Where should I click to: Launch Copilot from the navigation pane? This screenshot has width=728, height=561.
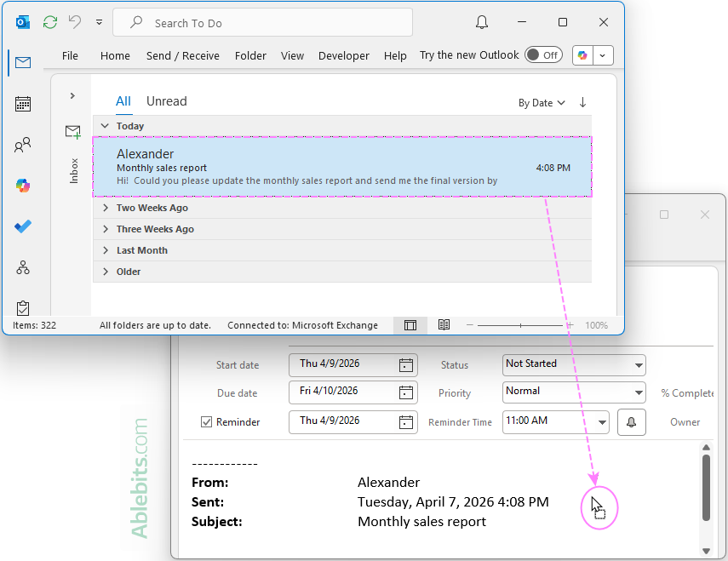coord(23,186)
